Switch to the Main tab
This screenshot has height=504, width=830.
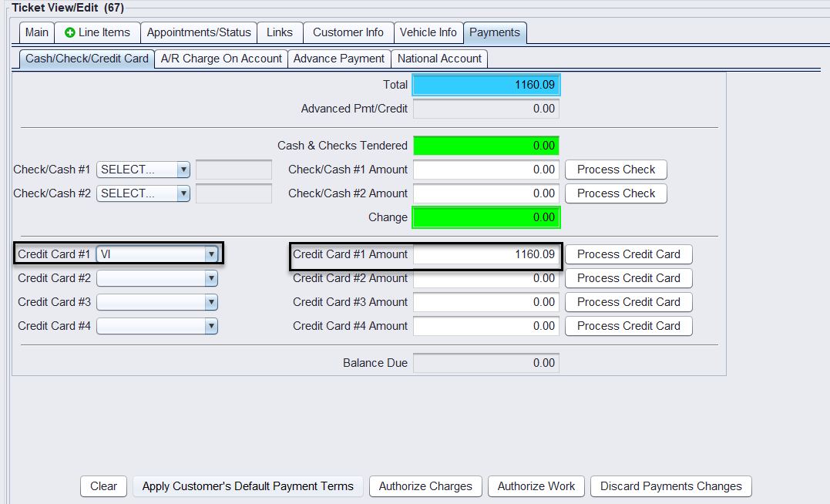36,32
